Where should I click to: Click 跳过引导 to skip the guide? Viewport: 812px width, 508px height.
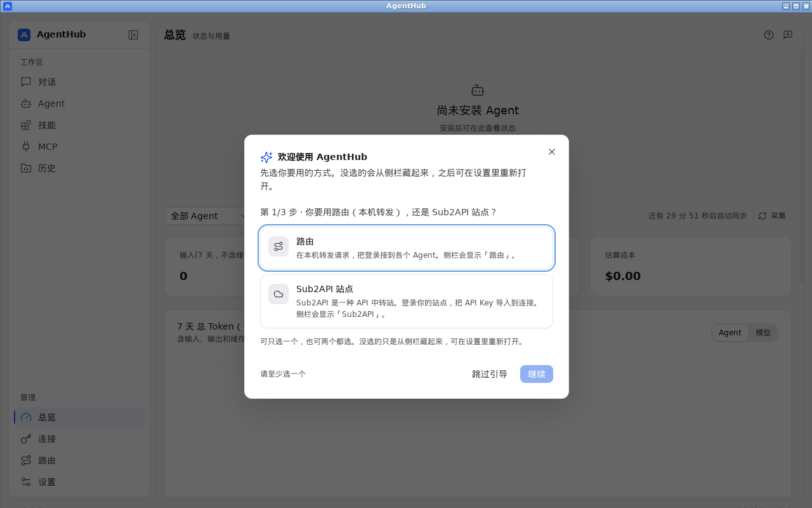coord(490,374)
